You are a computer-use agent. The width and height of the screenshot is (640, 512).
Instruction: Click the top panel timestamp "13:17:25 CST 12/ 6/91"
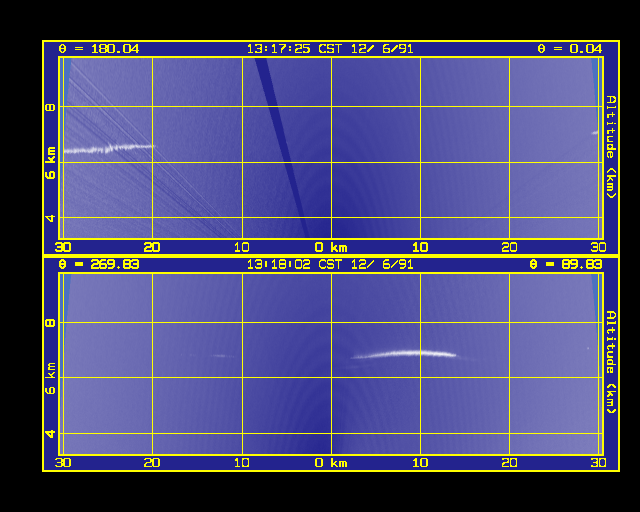[330, 49]
